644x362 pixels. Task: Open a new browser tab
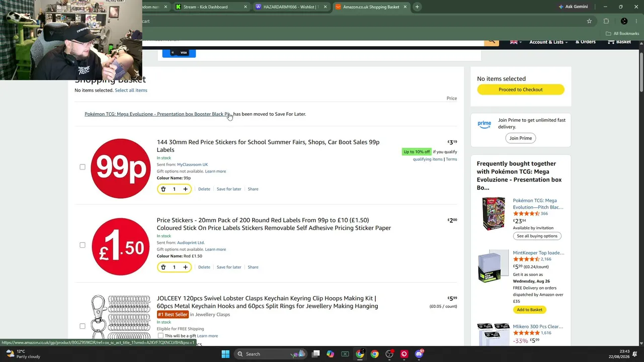coord(417,7)
